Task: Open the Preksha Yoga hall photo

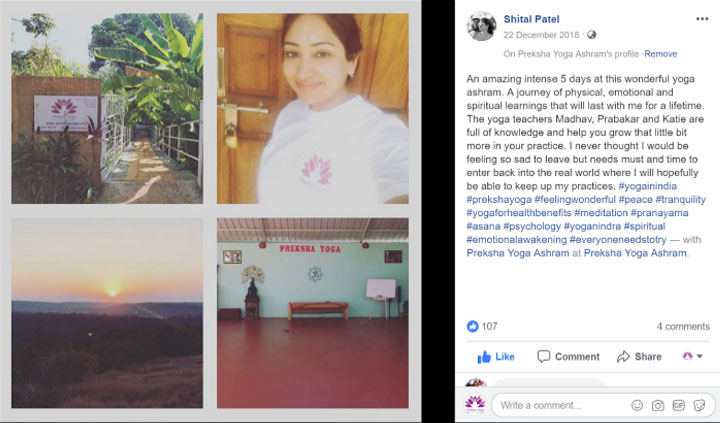Action: pos(313,313)
